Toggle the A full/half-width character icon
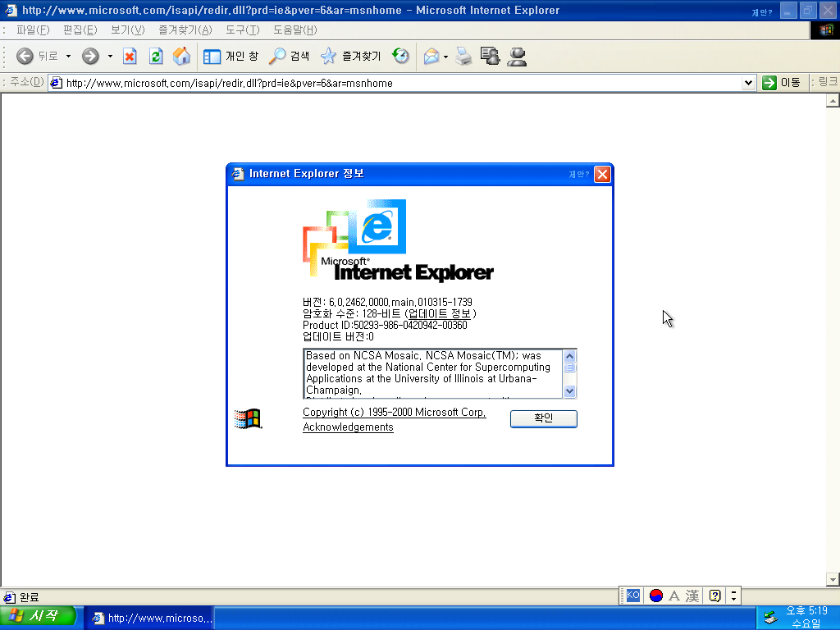 (674, 596)
